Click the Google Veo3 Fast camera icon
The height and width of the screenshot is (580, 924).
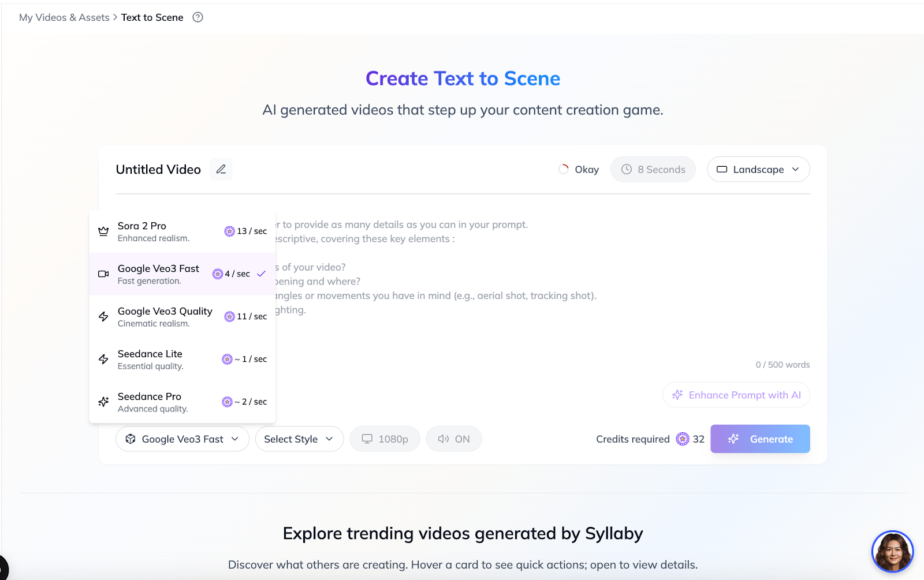[103, 274]
